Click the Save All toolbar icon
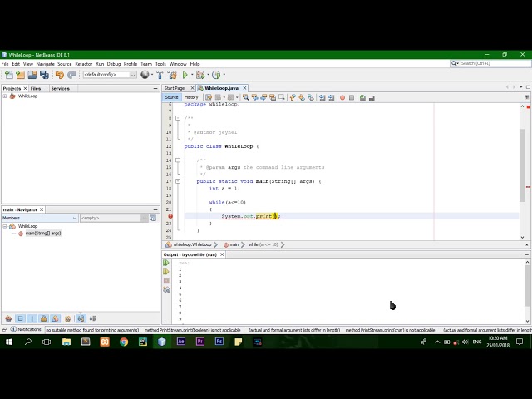 [x=44, y=75]
